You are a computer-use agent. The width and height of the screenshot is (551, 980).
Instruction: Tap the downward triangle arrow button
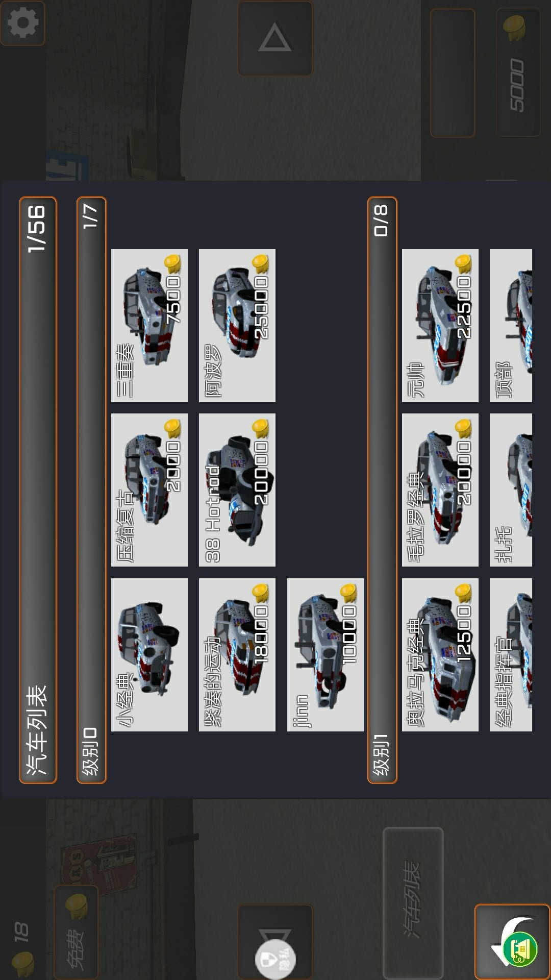275,942
